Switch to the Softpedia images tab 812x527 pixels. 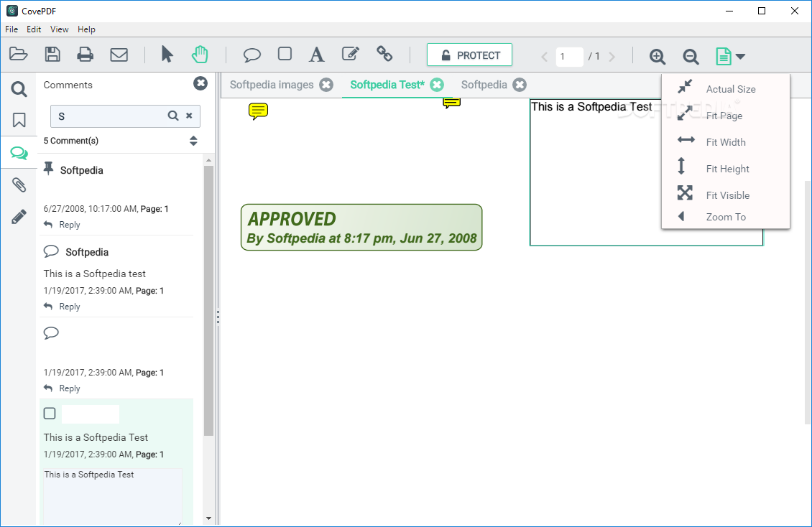pyautogui.click(x=272, y=85)
